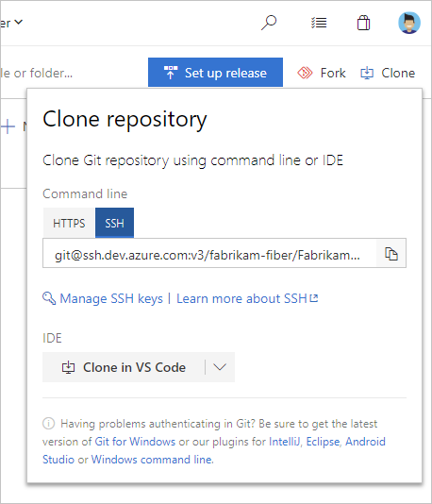Open the Eclipse plugin link
This screenshot has height=504, width=432.
[x=323, y=442]
